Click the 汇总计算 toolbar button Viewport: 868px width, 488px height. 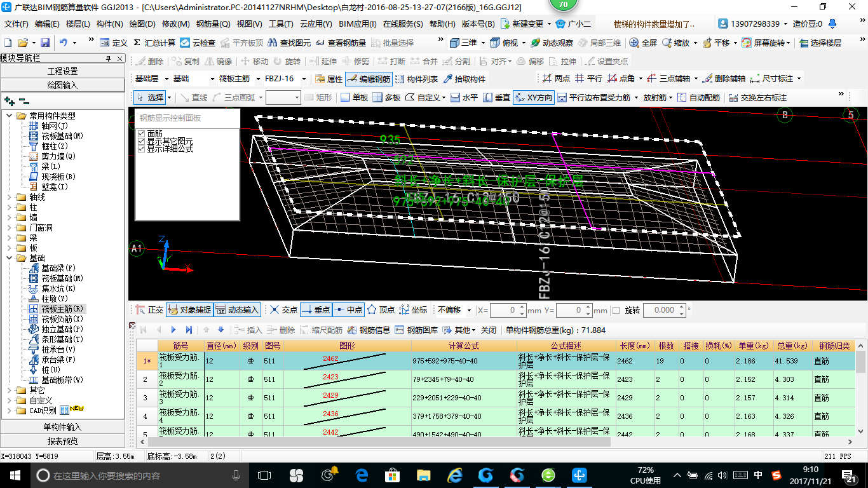pyautogui.click(x=154, y=43)
